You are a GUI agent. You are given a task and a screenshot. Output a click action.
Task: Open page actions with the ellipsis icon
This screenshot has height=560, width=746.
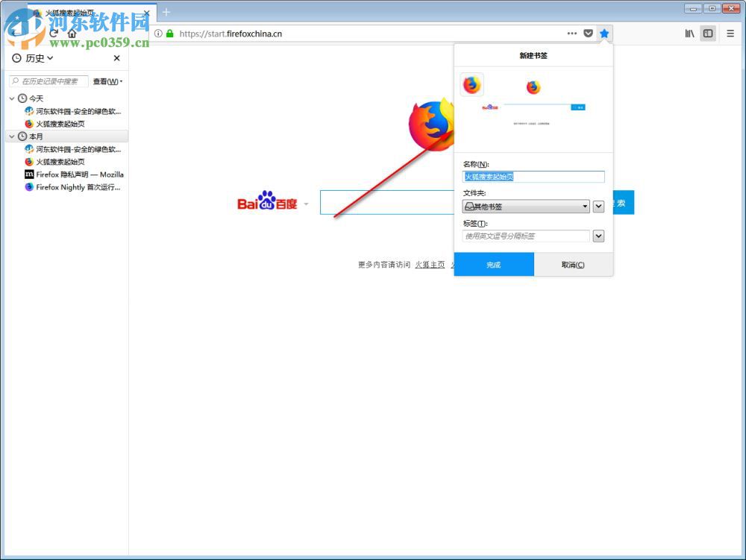571,34
